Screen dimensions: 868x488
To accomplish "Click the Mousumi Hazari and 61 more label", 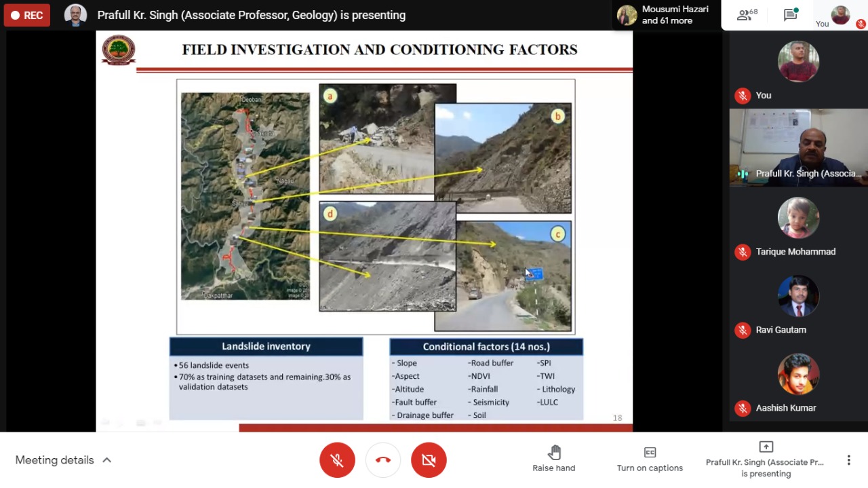I will click(675, 15).
